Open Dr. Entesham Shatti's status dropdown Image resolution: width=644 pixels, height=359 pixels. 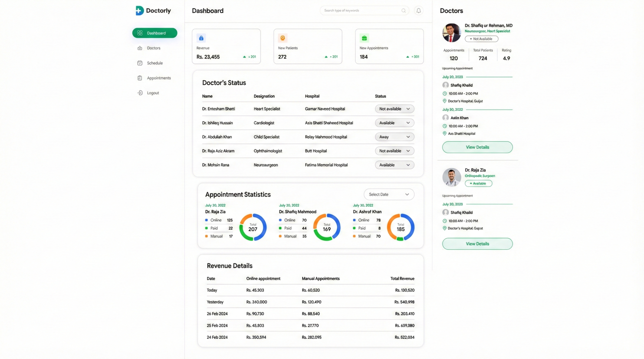[x=394, y=109]
